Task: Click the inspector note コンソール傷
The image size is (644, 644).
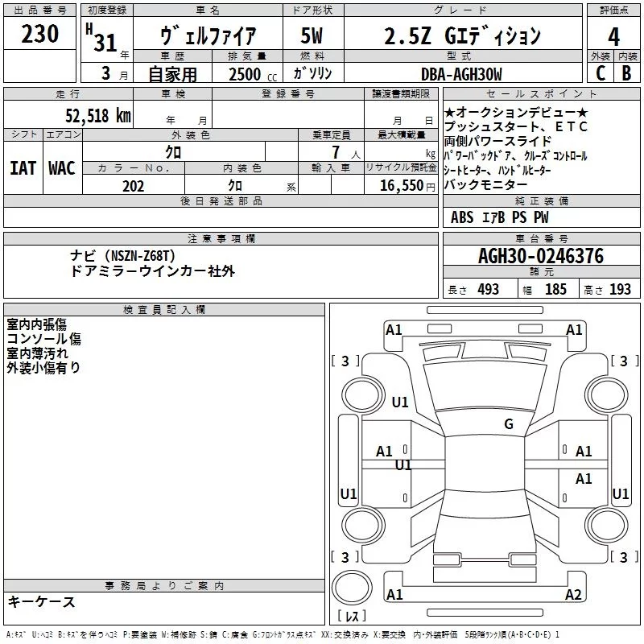Action: pyautogui.click(x=43, y=338)
